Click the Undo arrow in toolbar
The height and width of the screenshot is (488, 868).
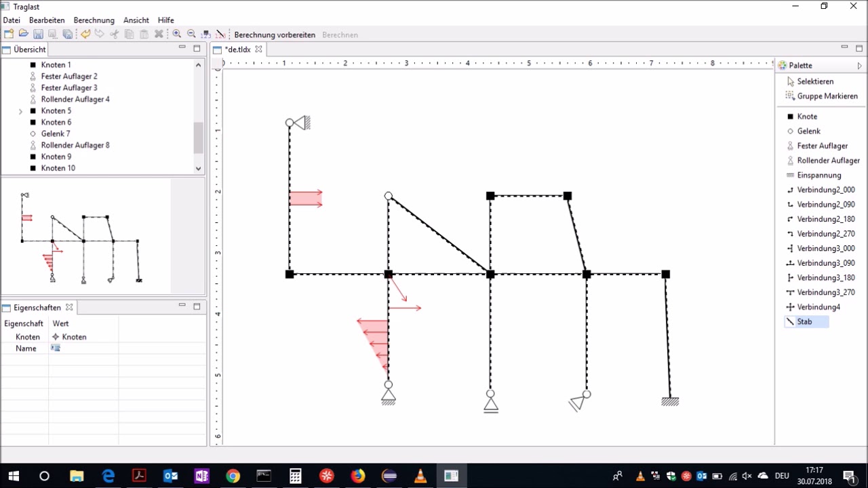(85, 34)
